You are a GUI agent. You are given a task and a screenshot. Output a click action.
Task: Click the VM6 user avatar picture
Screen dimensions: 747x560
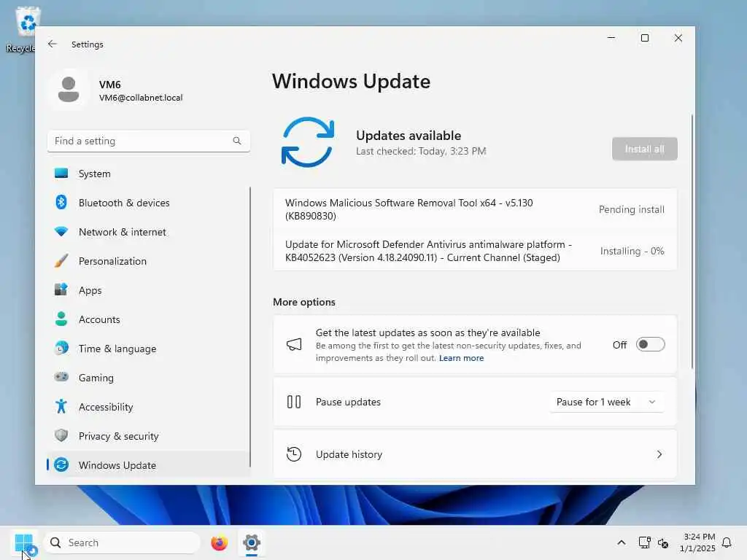(69, 90)
